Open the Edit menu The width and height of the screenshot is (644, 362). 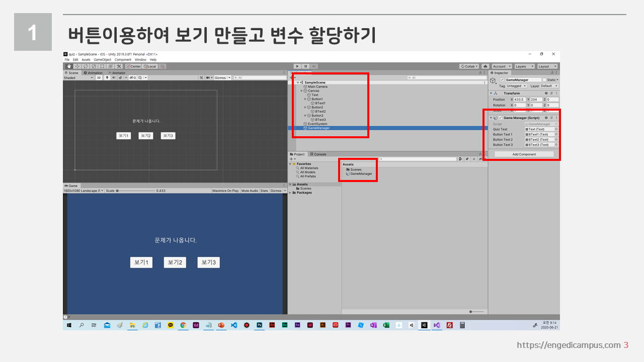[x=75, y=60]
